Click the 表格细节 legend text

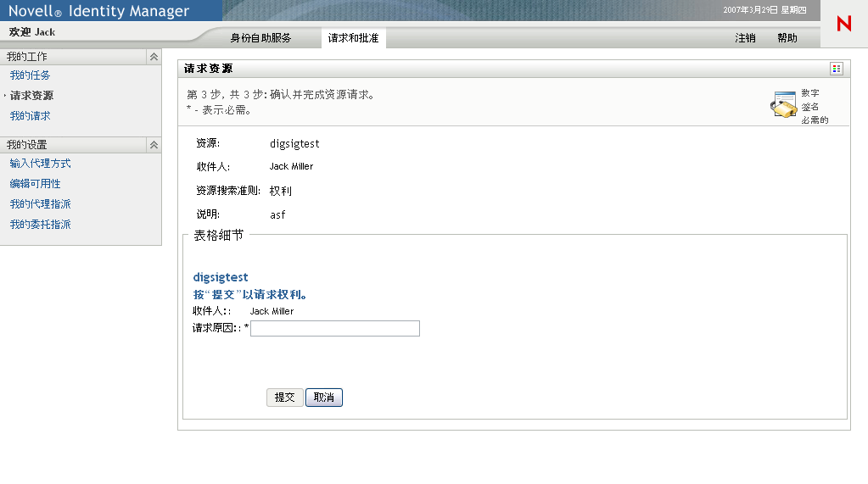(x=218, y=235)
